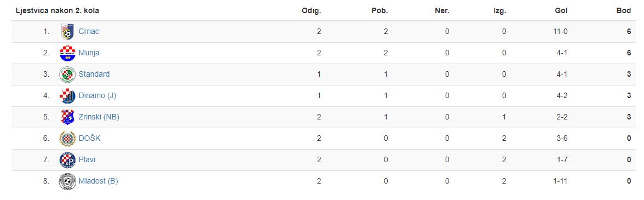The width and height of the screenshot is (644, 200).
Task: Click the Mladost (B) club crest
Action: (x=67, y=181)
